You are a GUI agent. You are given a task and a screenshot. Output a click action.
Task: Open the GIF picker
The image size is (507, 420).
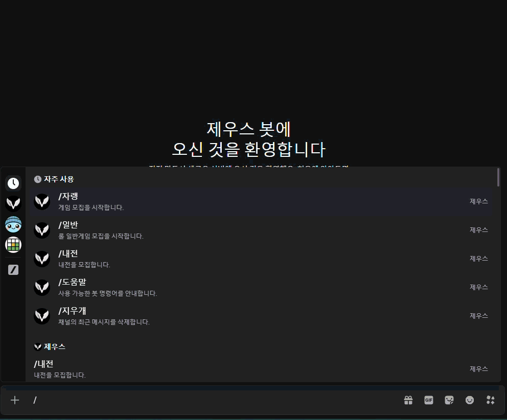coord(428,400)
